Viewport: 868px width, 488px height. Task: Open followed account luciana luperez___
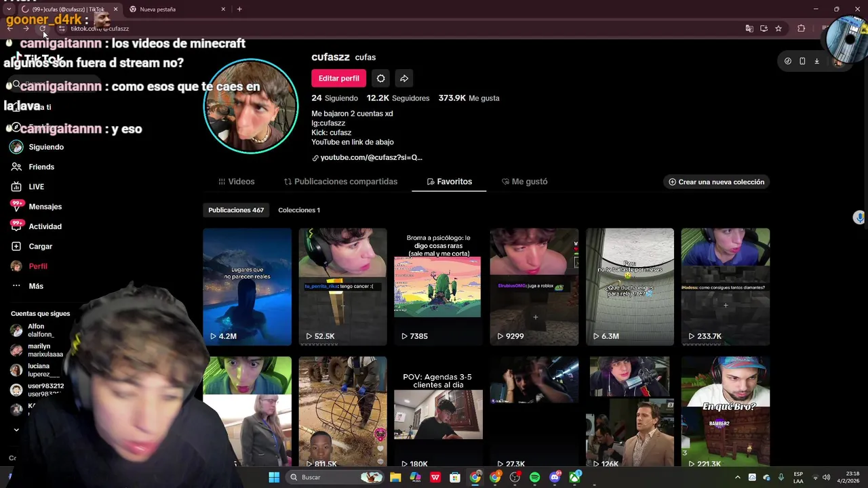(x=35, y=370)
